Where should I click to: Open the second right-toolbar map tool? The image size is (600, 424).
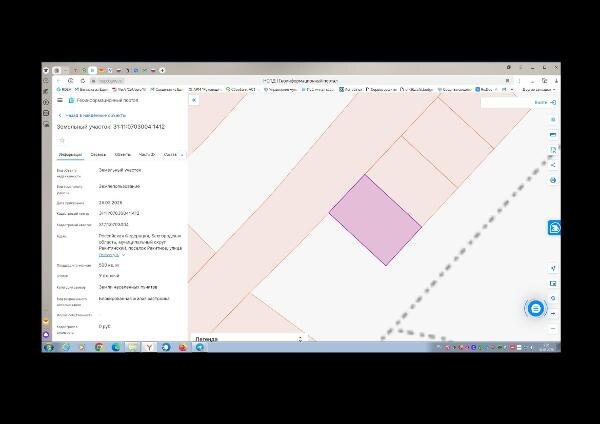coord(553,135)
